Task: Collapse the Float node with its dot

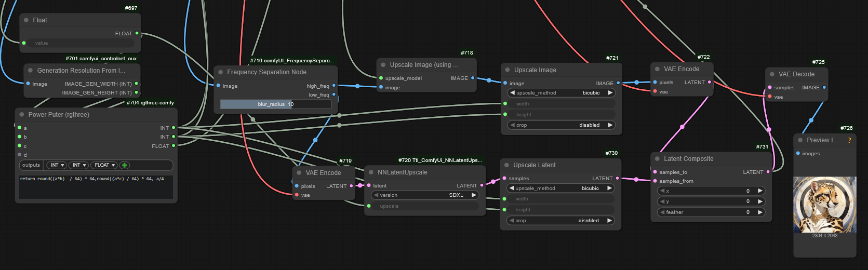Action: click(x=26, y=20)
